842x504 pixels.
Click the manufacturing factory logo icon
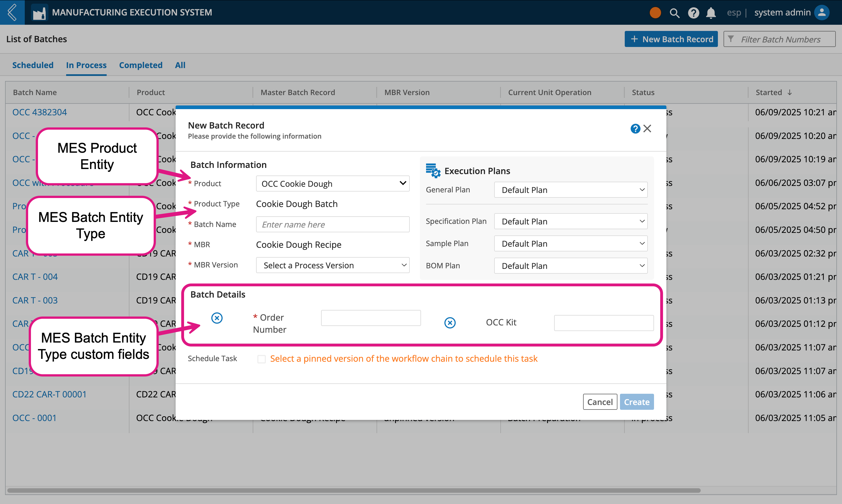pyautogui.click(x=39, y=13)
